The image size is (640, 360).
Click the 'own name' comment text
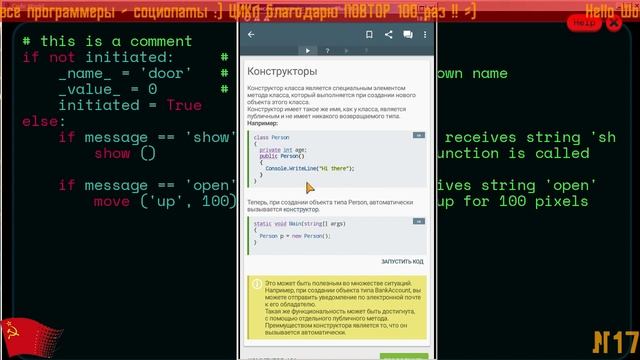tap(472, 73)
